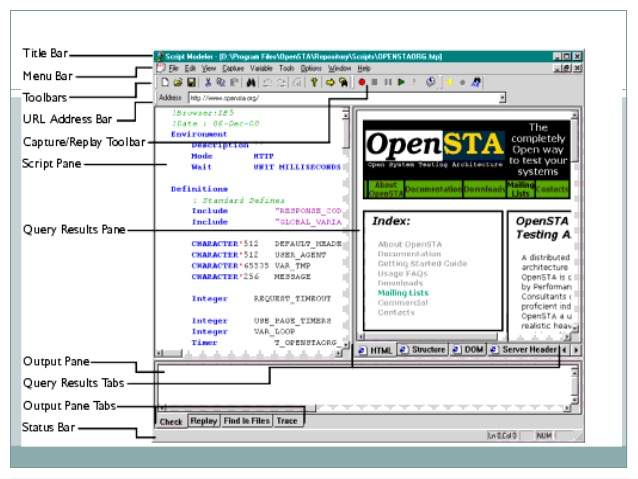Click the Cut scissors icon
This screenshot has width=638, height=479.
point(208,83)
